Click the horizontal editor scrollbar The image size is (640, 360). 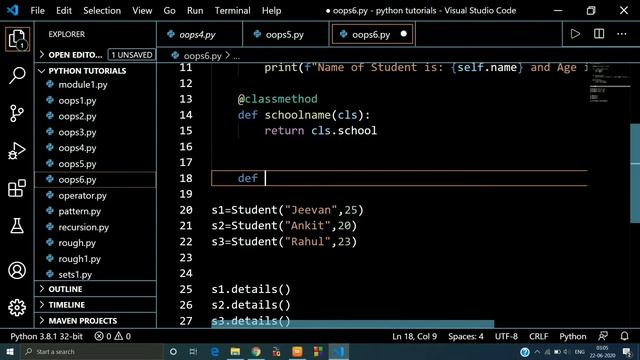tap(353, 324)
